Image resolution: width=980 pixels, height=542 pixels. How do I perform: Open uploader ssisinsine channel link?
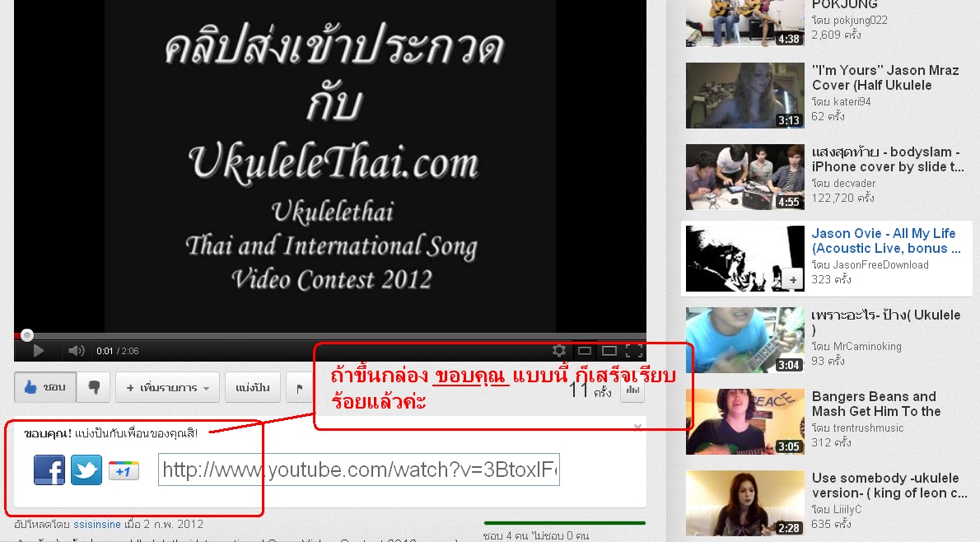pyautogui.click(x=97, y=524)
